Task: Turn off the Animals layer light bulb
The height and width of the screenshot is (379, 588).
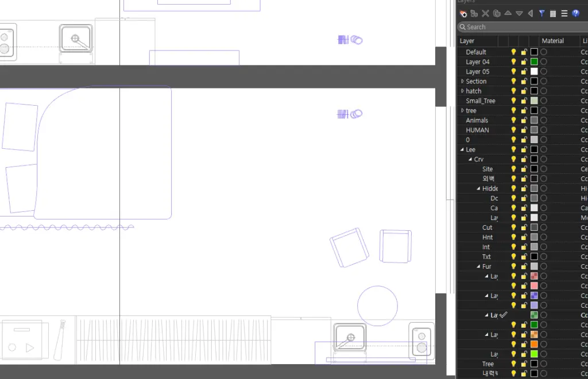Action: pos(514,121)
